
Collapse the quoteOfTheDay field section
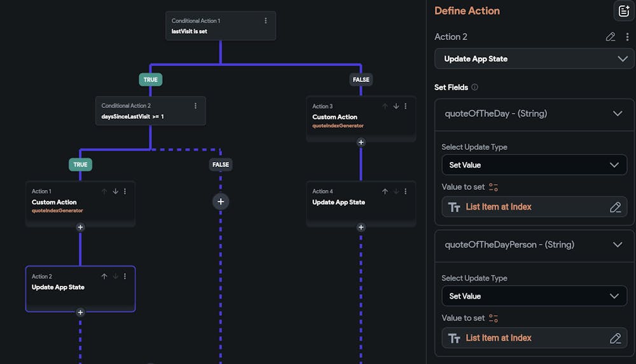point(617,114)
